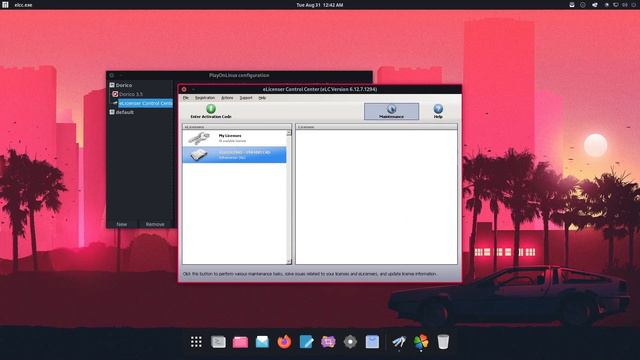Collapse the default drive node in PlayOnLinux
Viewport: 640px width, 360px height.
(x=112, y=112)
